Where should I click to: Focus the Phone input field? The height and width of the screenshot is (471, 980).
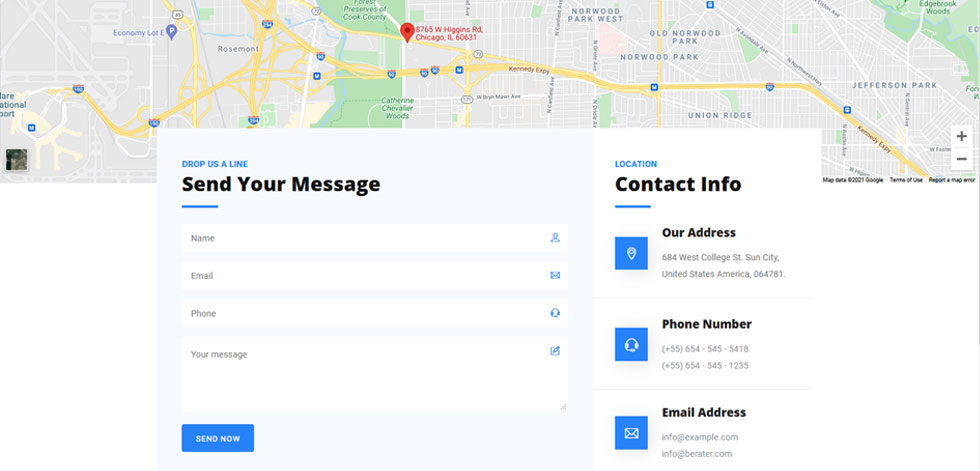pos(374,313)
